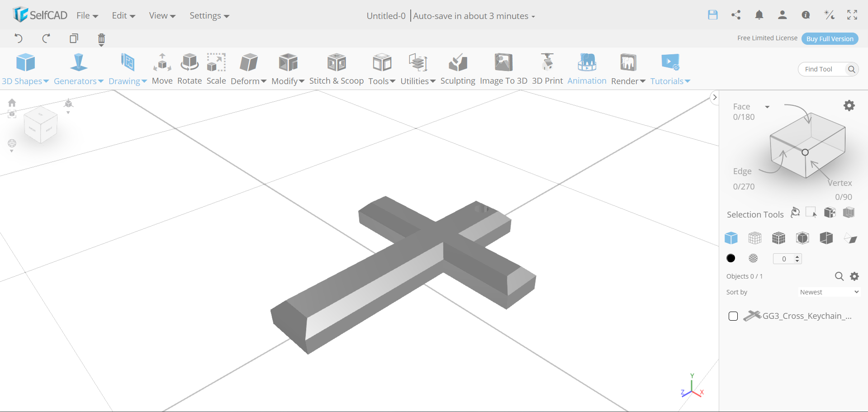
Task: Toggle the black round selection brush option
Action: click(730, 258)
